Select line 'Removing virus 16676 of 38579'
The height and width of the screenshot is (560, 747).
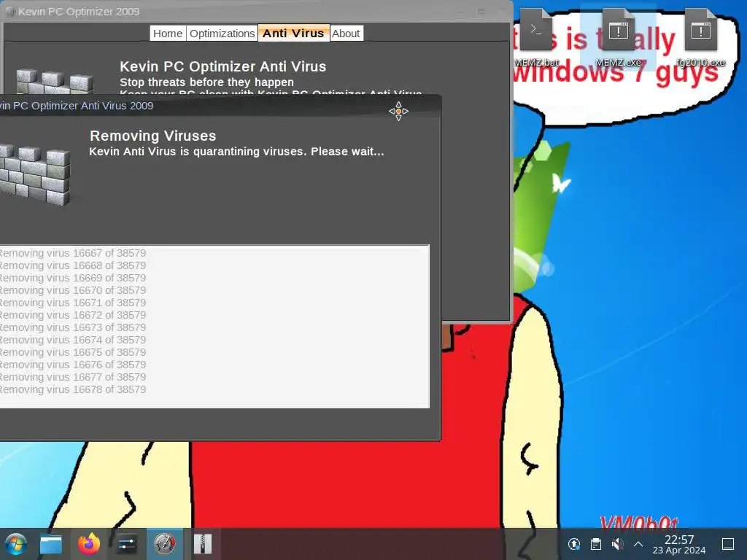(72, 365)
